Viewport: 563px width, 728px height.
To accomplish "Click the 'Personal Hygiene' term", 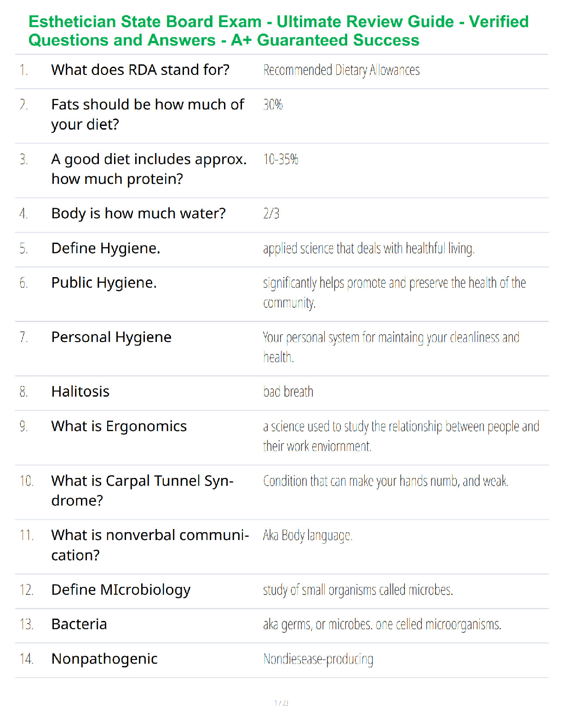I will tap(111, 337).
